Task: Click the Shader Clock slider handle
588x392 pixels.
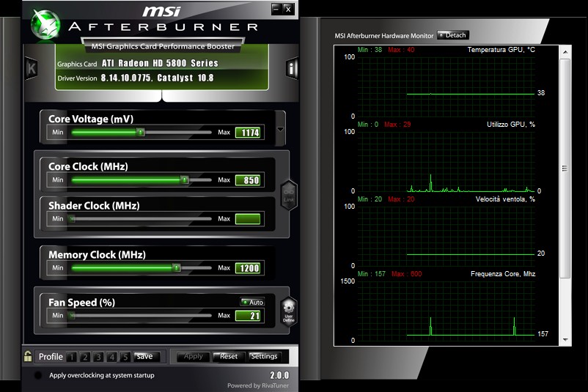Action: (72, 219)
